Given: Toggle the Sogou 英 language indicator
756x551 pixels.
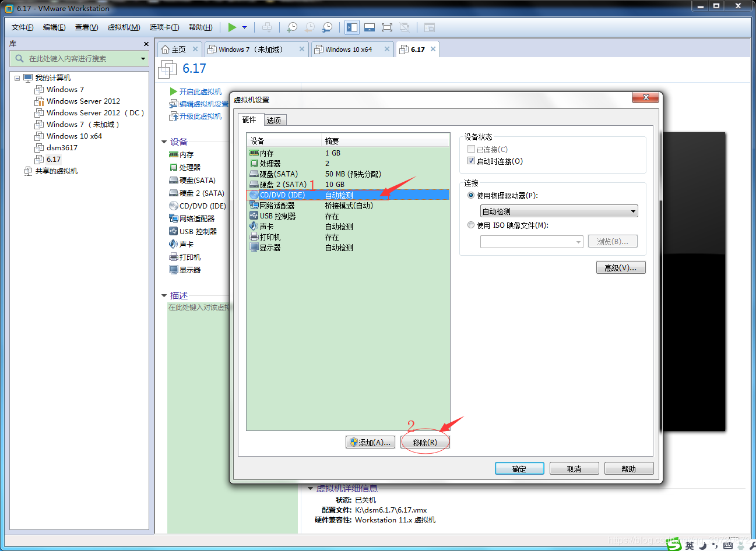Looking at the screenshot, I should coord(690,546).
